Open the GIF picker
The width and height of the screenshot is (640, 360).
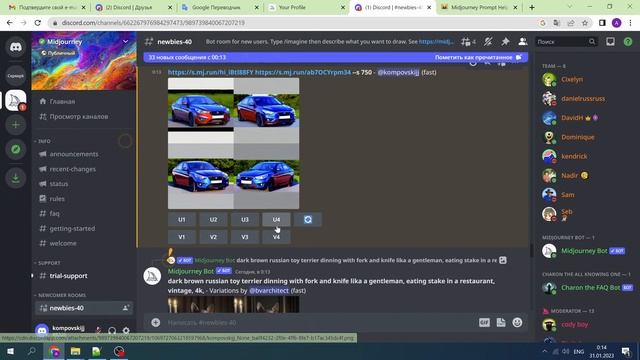484,322
